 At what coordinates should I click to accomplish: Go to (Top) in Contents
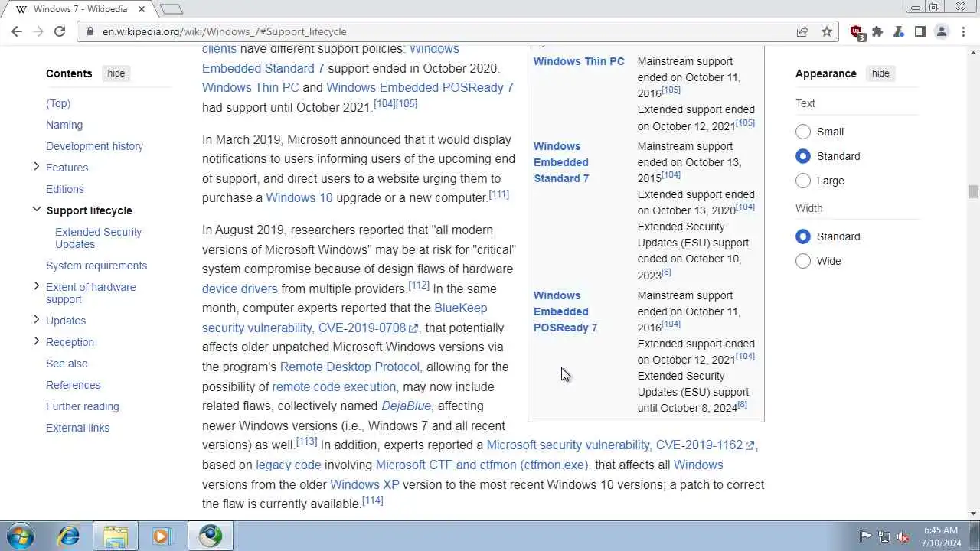pyautogui.click(x=58, y=103)
